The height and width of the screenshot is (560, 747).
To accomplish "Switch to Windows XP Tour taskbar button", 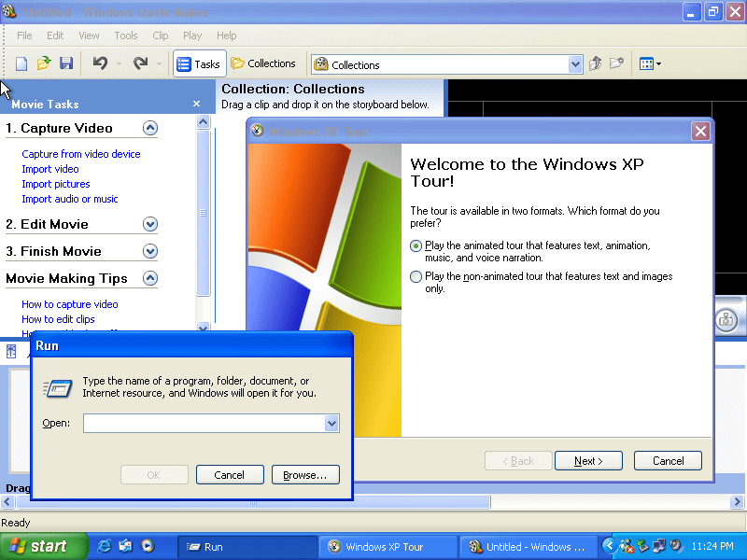I will [x=388, y=547].
